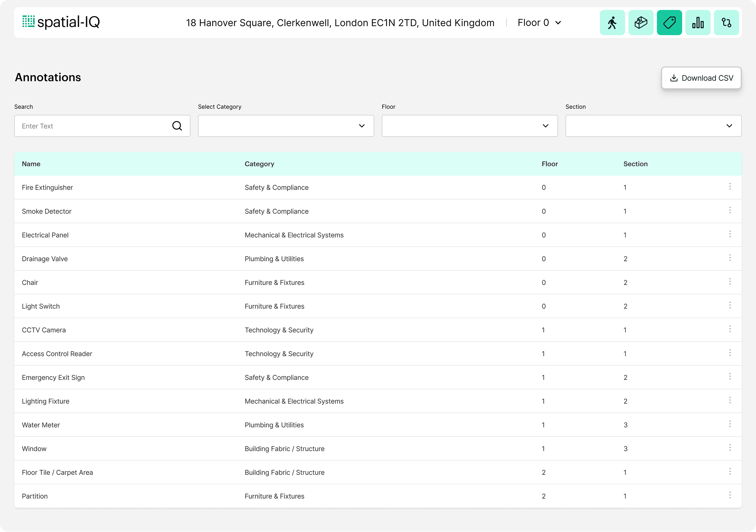Click the 3D box model icon
The width and height of the screenshot is (756, 532).
coord(641,23)
